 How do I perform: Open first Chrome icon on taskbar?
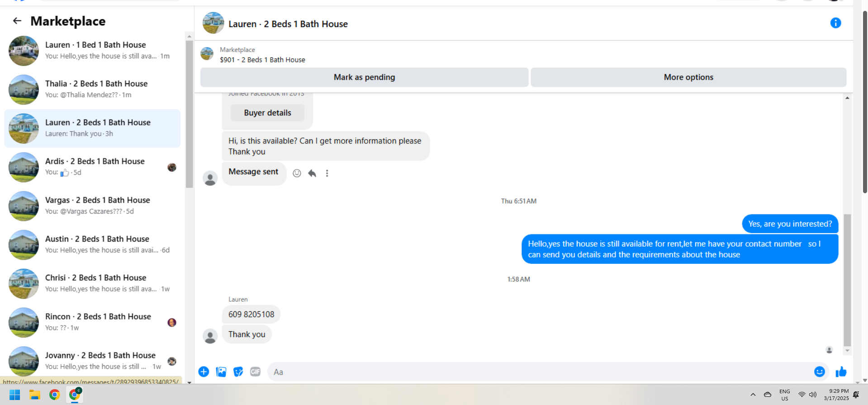click(55, 395)
